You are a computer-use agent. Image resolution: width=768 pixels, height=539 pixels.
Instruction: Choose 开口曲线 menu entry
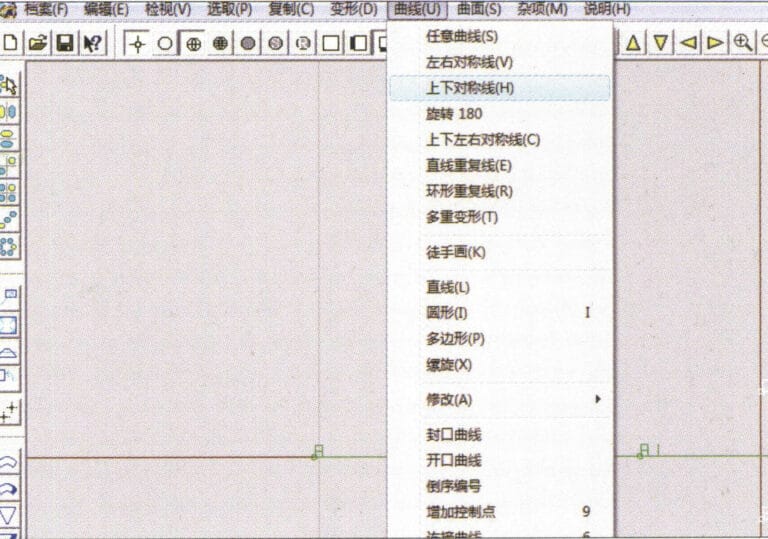pos(501,460)
